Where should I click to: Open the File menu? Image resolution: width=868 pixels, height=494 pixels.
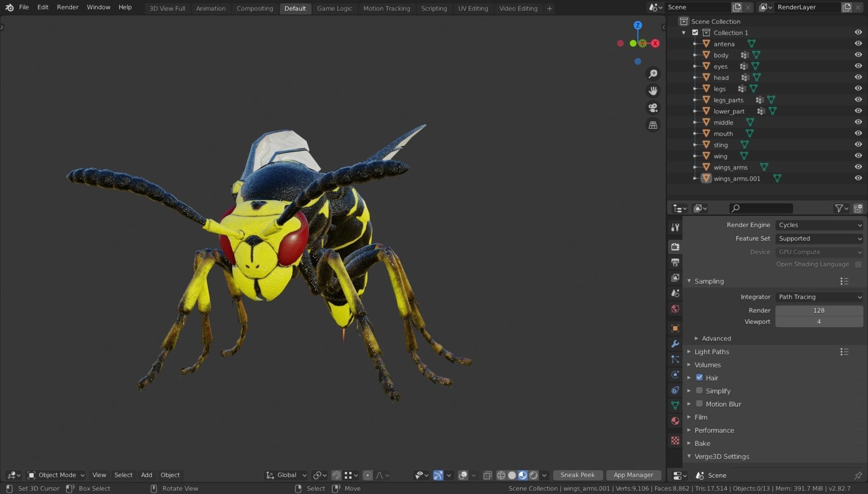pos(24,7)
